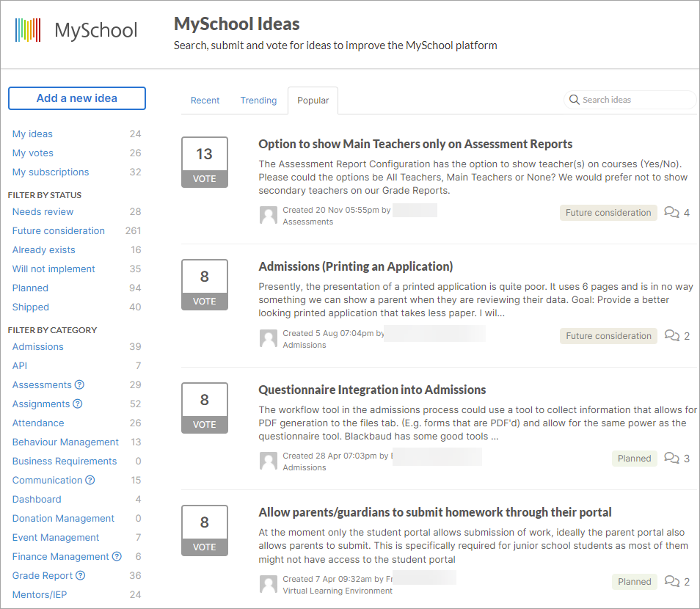700x609 pixels.
Task: Vote for Admissions Printing an Application idea
Action: pos(205,285)
